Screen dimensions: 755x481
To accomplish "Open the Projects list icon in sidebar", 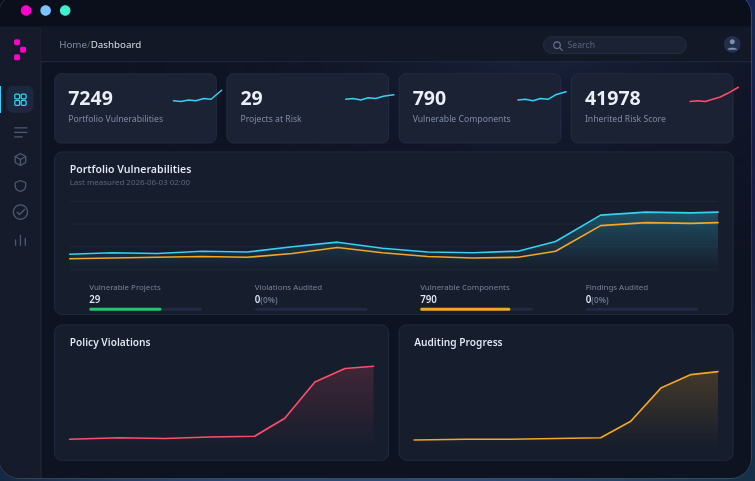I will tap(20, 132).
